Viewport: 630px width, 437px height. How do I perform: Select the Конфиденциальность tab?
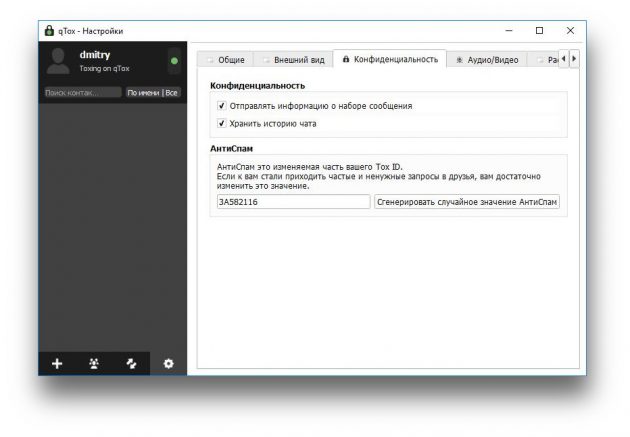pyautogui.click(x=390, y=59)
